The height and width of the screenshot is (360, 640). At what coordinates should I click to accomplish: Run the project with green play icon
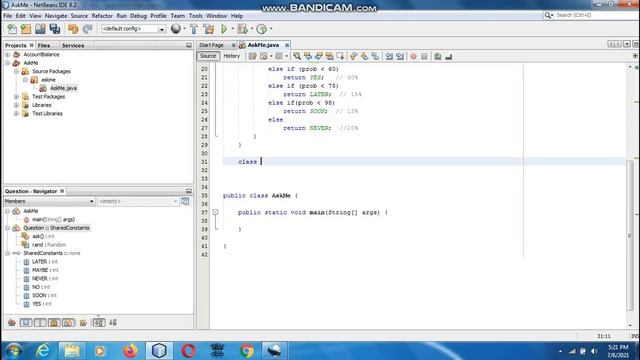pos(224,29)
